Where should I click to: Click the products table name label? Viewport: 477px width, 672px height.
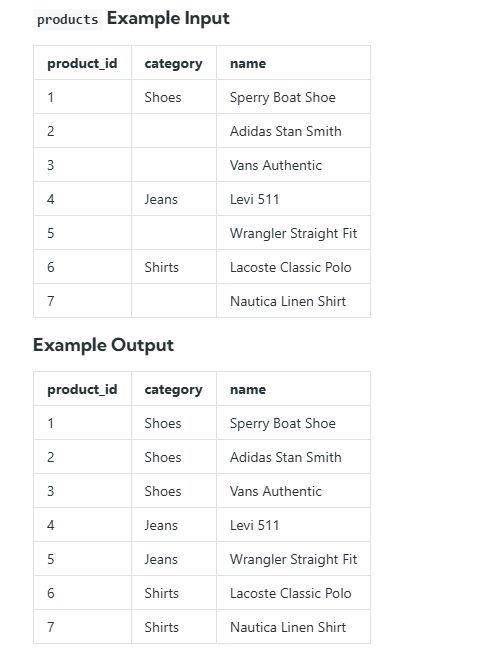tap(67, 19)
